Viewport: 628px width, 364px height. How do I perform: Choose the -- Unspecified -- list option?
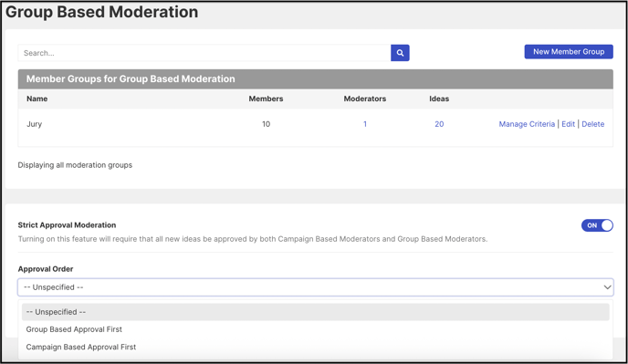[x=315, y=312]
